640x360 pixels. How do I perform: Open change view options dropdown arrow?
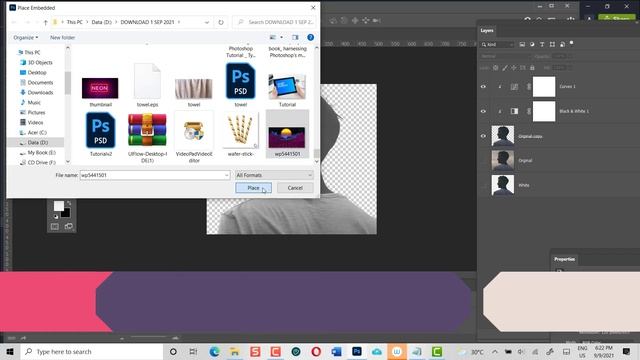(281, 38)
